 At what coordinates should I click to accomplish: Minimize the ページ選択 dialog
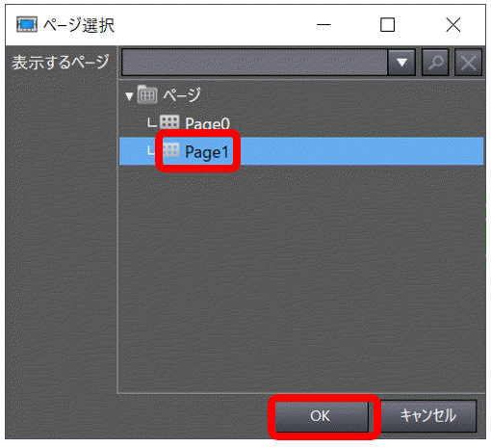(323, 25)
